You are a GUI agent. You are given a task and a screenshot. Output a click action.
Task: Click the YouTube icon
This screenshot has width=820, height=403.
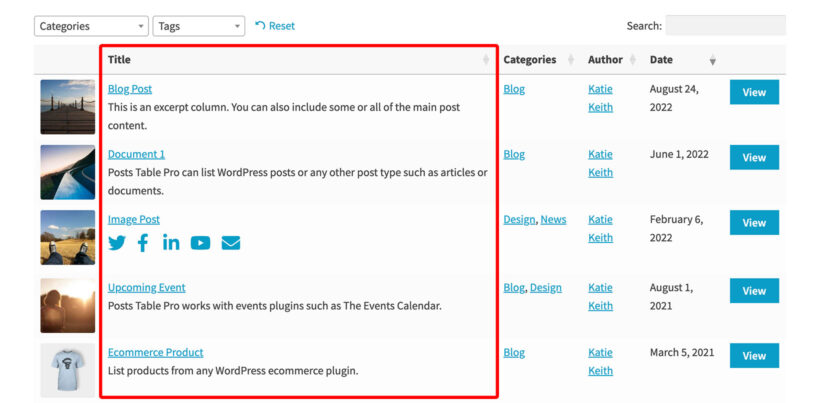pyautogui.click(x=200, y=243)
